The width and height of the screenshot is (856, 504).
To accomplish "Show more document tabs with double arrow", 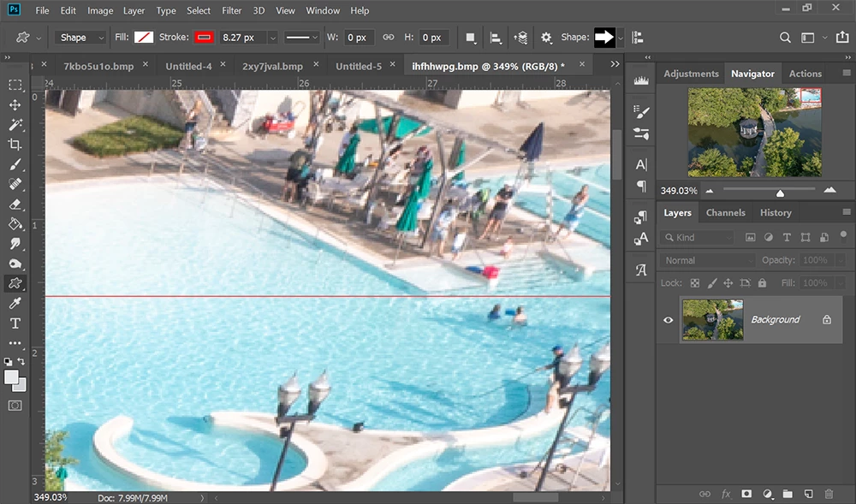I will [615, 64].
